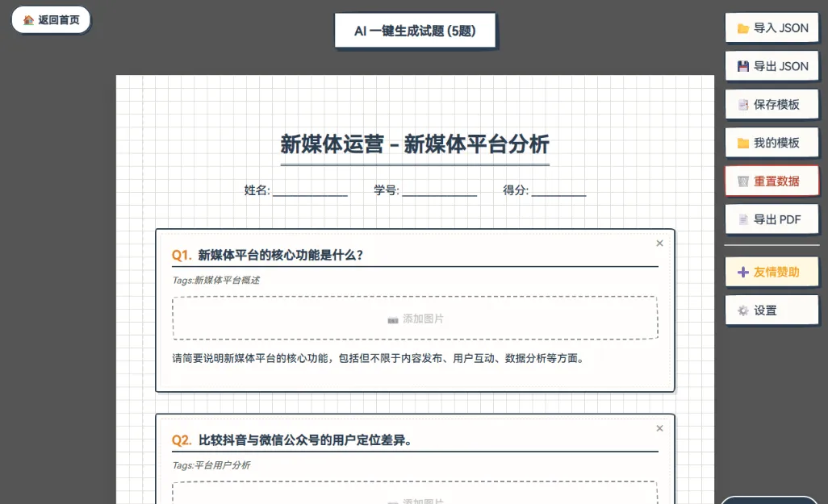Viewport: 828px width, 504px height.
Task: Delete question Q2 with its × button
Action: [659, 428]
